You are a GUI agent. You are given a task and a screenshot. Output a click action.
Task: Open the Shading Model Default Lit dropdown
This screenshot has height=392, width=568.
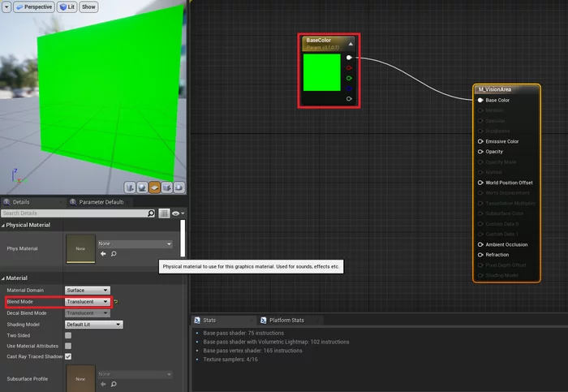click(x=94, y=325)
